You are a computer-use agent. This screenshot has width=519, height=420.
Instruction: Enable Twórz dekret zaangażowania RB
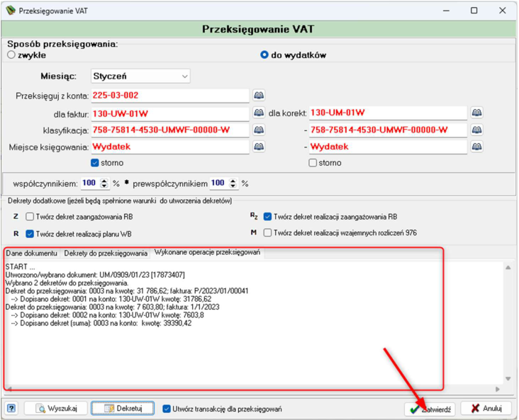[x=30, y=217]
